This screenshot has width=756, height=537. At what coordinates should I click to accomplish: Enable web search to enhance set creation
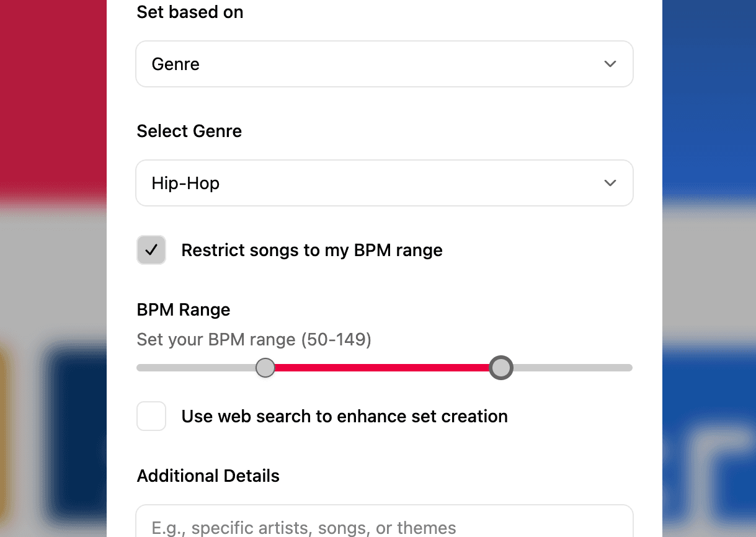click(151, 416)
